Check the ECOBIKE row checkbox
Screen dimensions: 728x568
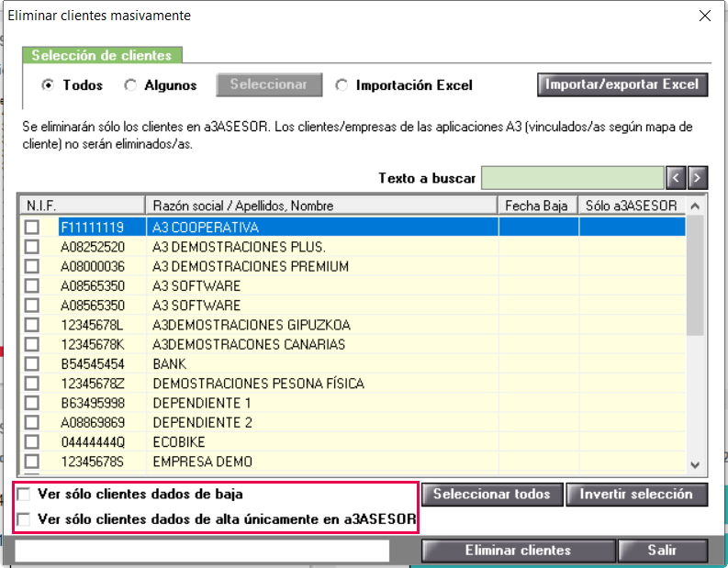pos(32,441)
